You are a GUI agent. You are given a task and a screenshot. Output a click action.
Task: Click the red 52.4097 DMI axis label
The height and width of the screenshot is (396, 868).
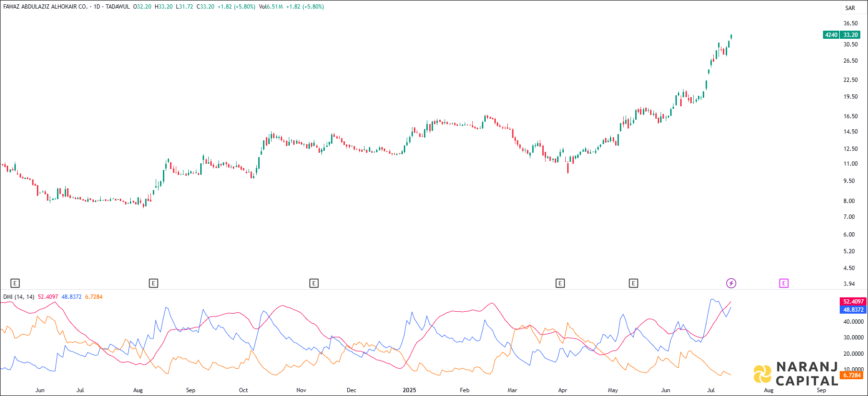[853, 302]
